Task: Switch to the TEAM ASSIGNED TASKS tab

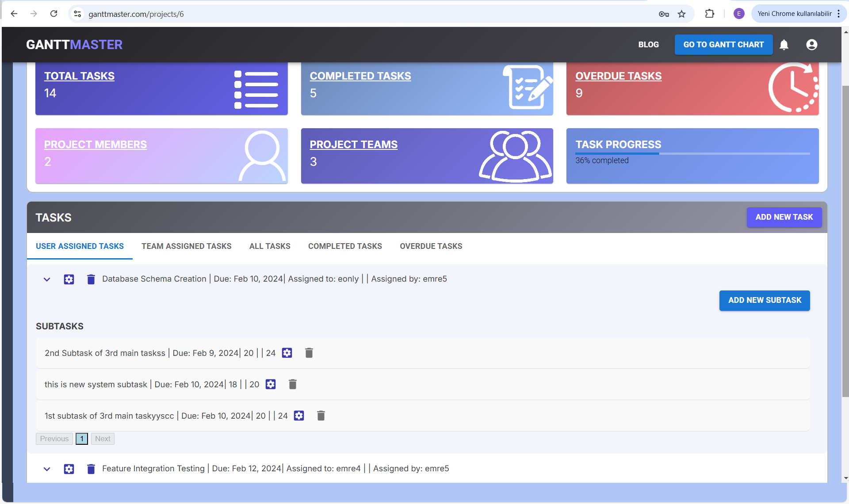Action: (186, 246)
